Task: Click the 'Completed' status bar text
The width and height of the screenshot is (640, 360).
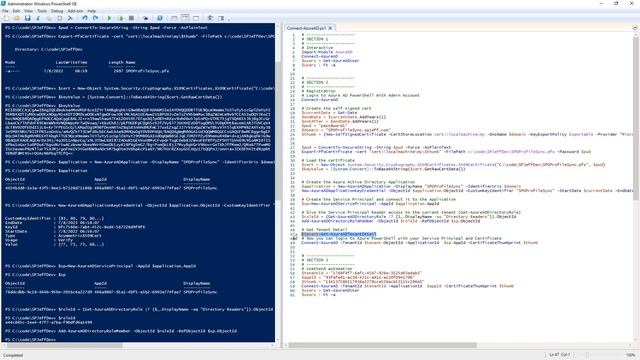Action: (x=13, y=355)
